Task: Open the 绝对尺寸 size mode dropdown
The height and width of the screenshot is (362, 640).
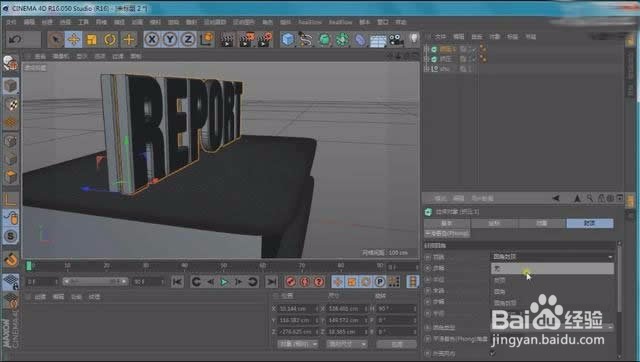Action: (x=346, y=344)
